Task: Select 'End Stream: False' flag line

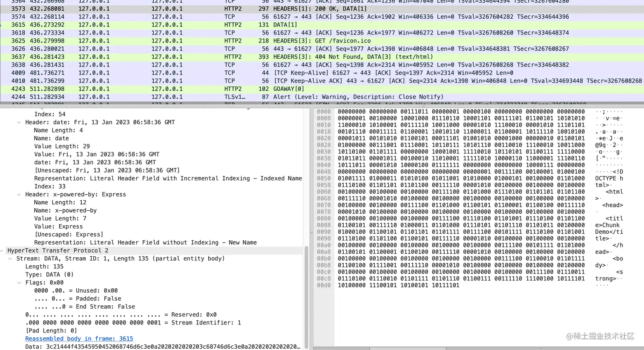Action: click(84, 307)
